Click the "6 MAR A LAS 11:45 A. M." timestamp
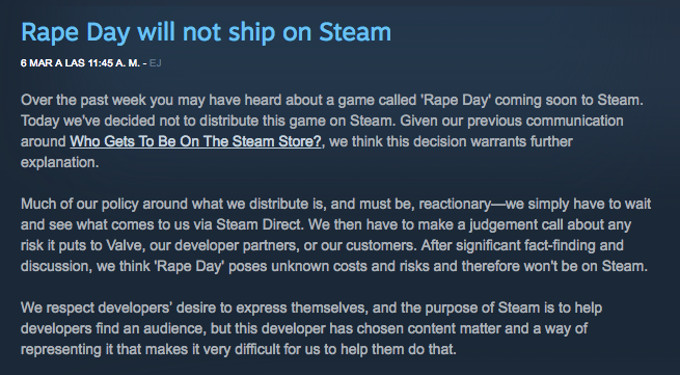 click(80, 63)
